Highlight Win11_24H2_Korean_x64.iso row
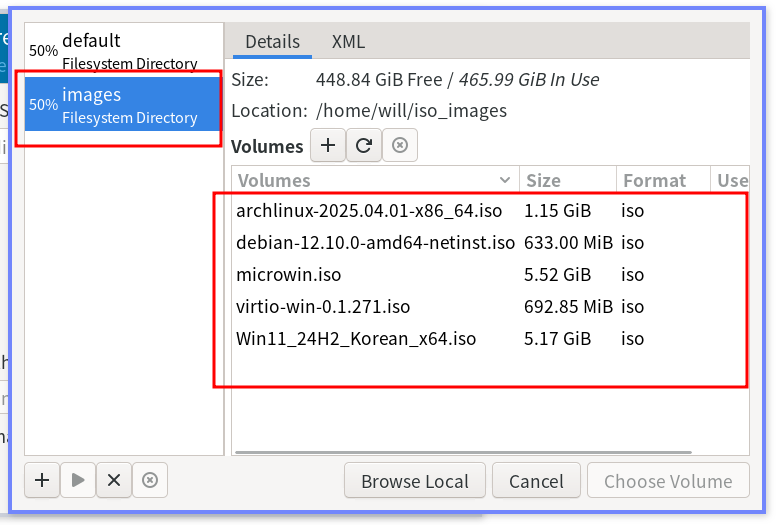The image size is (781, 525). click(356, 339)
